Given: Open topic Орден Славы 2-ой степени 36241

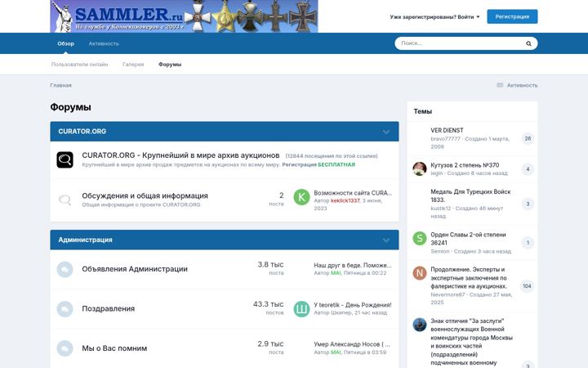Looking at the screenshot, I should (468, 239).
